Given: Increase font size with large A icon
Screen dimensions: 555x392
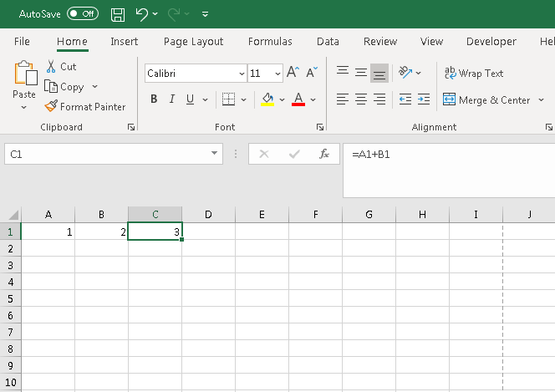Looking at the screenshot, I should 293,72.
